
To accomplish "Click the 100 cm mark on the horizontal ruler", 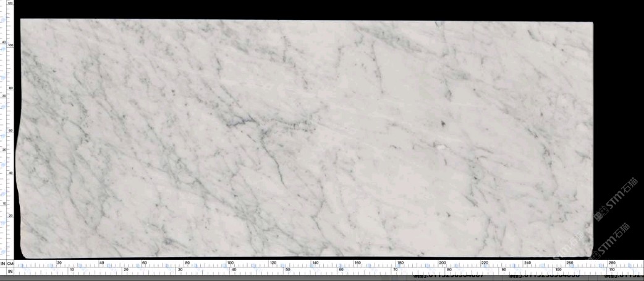I will [230, 262].
